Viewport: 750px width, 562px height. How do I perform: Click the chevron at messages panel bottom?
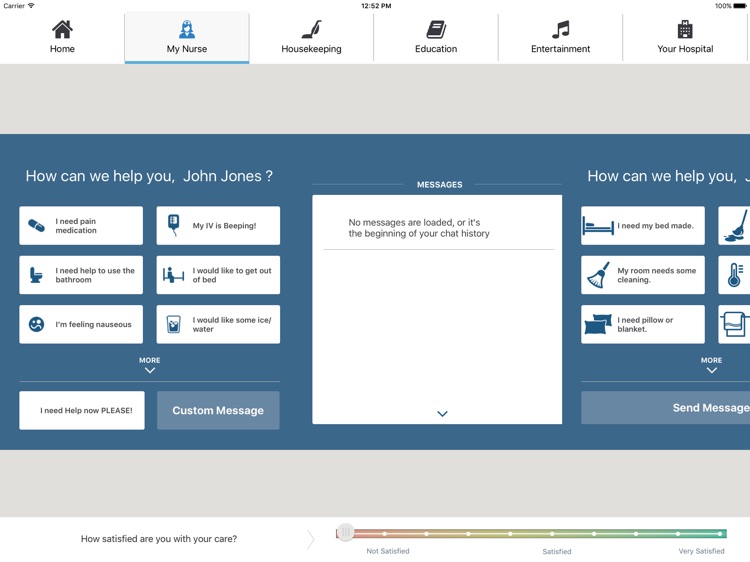coord(442,414)
